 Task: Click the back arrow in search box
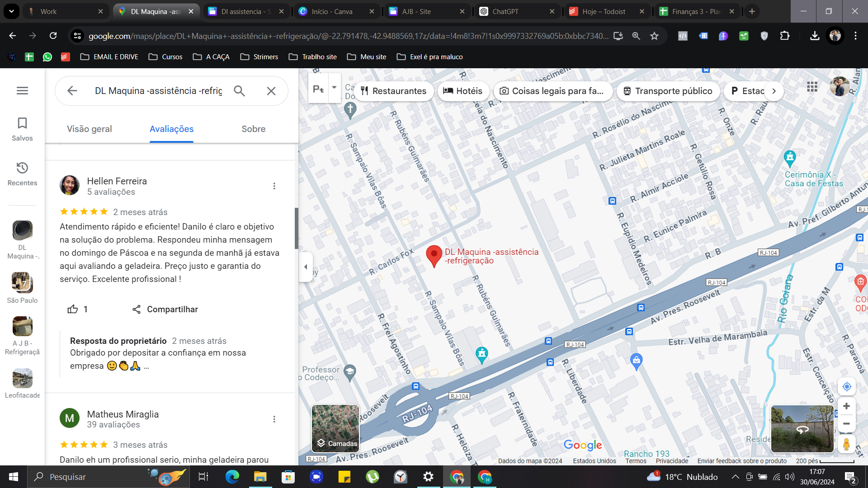(x=72, y=91)
